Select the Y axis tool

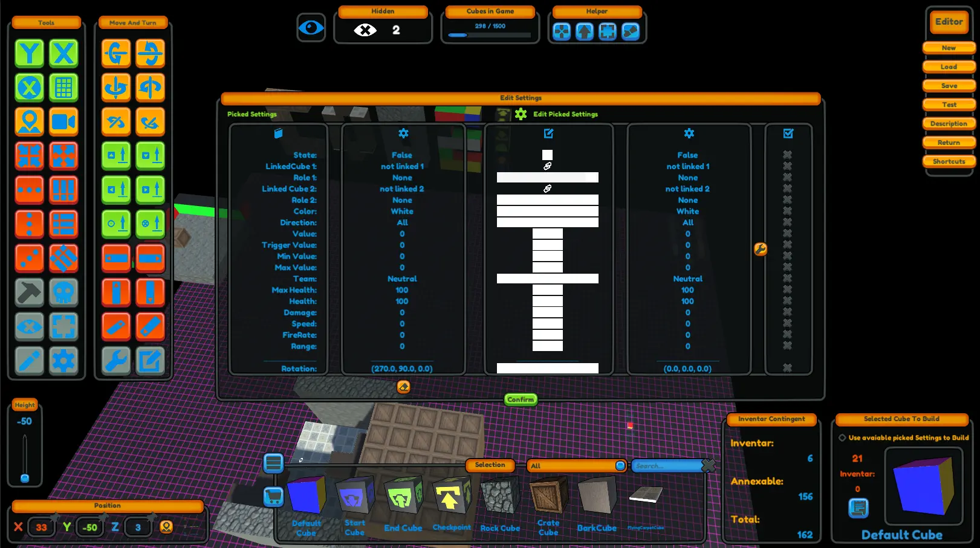point(29,53)
